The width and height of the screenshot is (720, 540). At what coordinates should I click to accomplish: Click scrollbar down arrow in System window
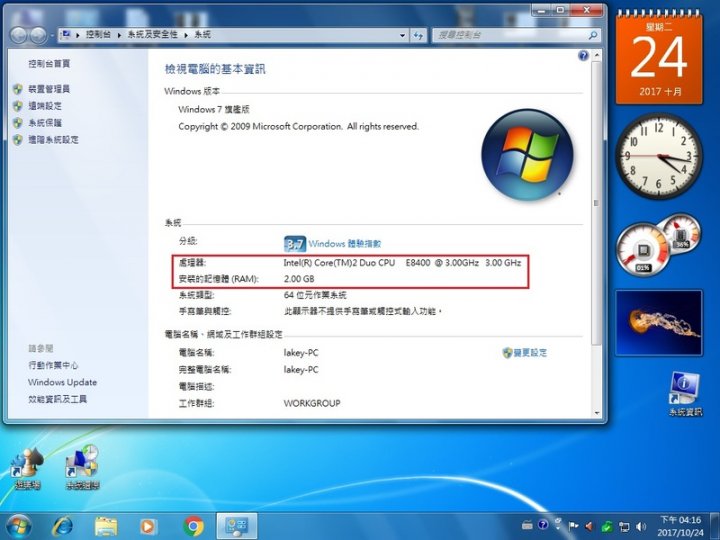pyautogui.click(x=596, y=413)
